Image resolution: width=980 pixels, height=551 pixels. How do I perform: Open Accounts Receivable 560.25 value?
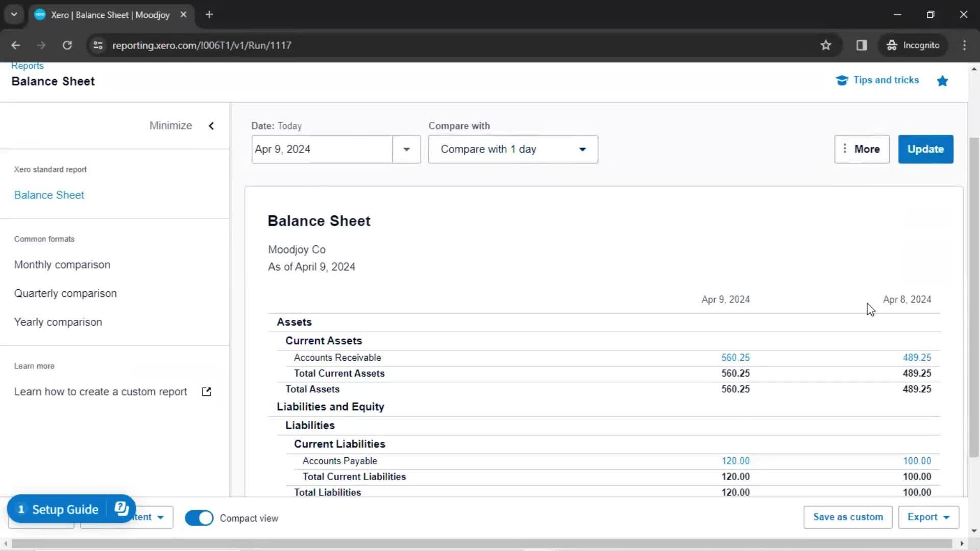tap(735, 358)
